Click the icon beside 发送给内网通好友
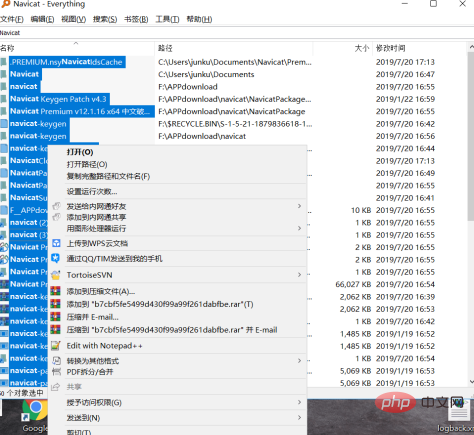The height and width of the screenshot is (435, 474). pyautogui.click(x=56, y=206)
